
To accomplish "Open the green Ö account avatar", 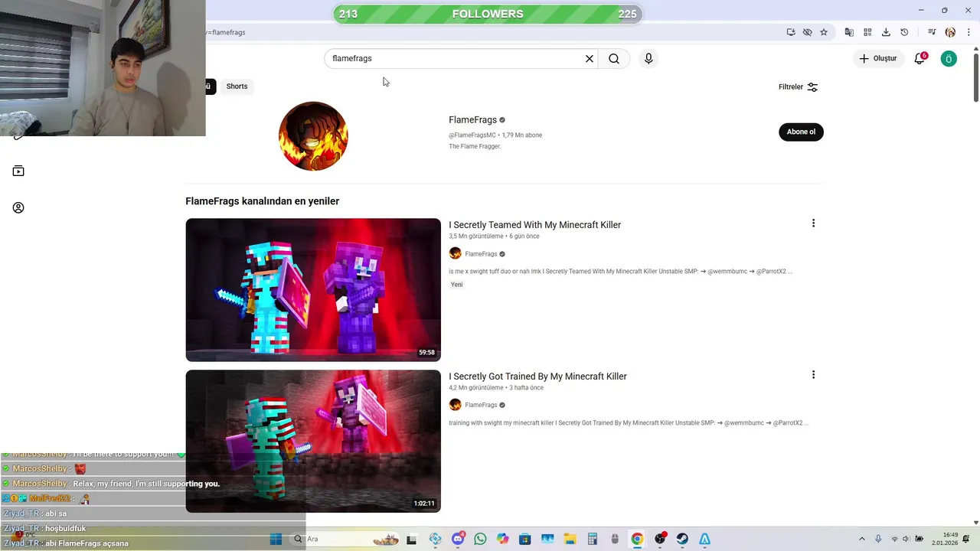I will [949, 59].
